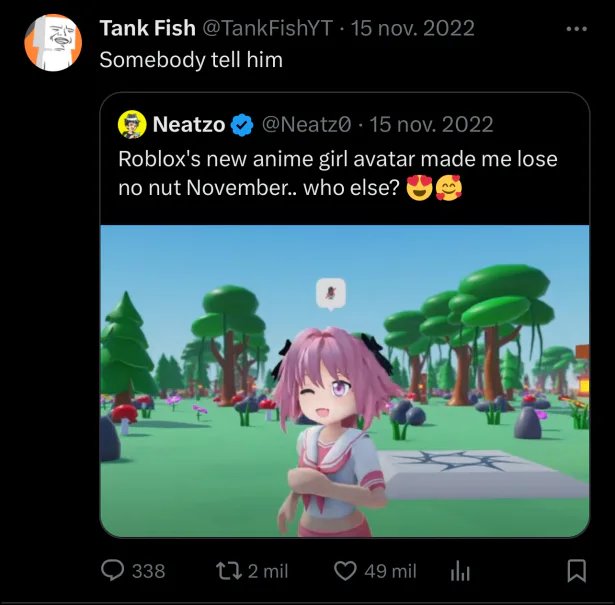Click the 2 mil retweet count
This screenshot has width=615, height=605.
point(267,571)
